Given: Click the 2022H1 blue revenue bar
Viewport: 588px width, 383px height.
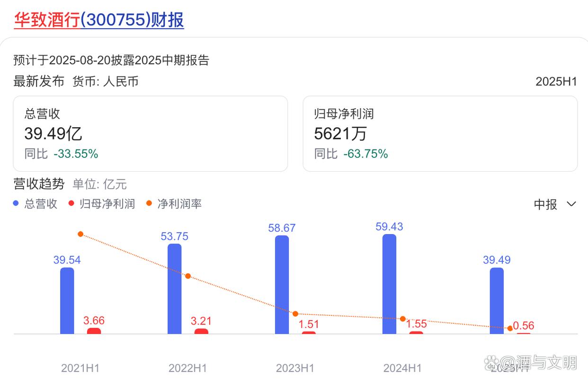Looking at the screenshot, I should (x=175, y=289).
